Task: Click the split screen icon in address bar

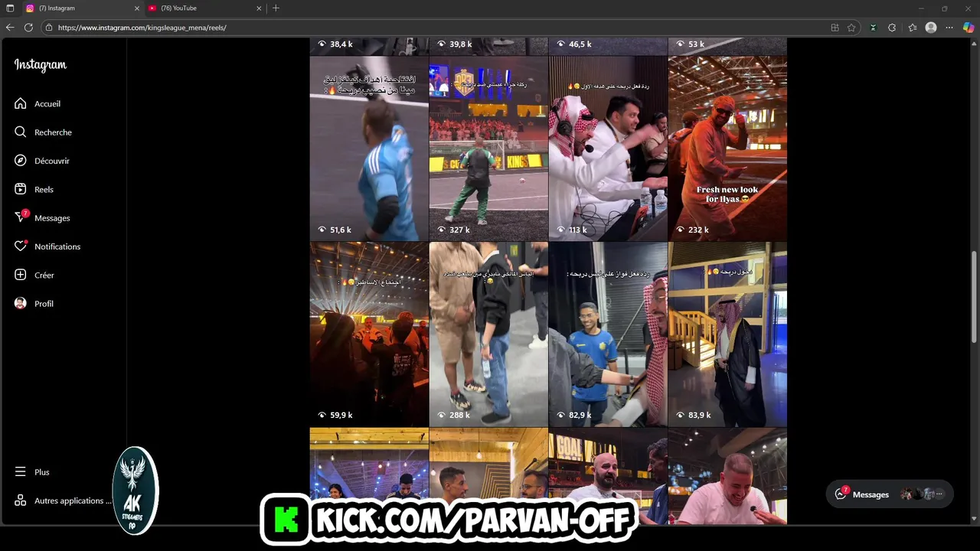Action: pos(835,28)
